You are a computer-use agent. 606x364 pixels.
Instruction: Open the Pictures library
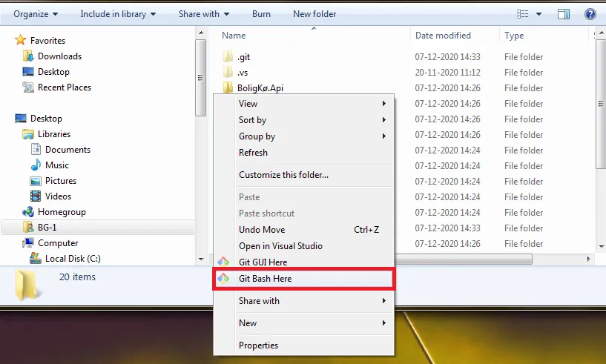(x=61, y=180)
